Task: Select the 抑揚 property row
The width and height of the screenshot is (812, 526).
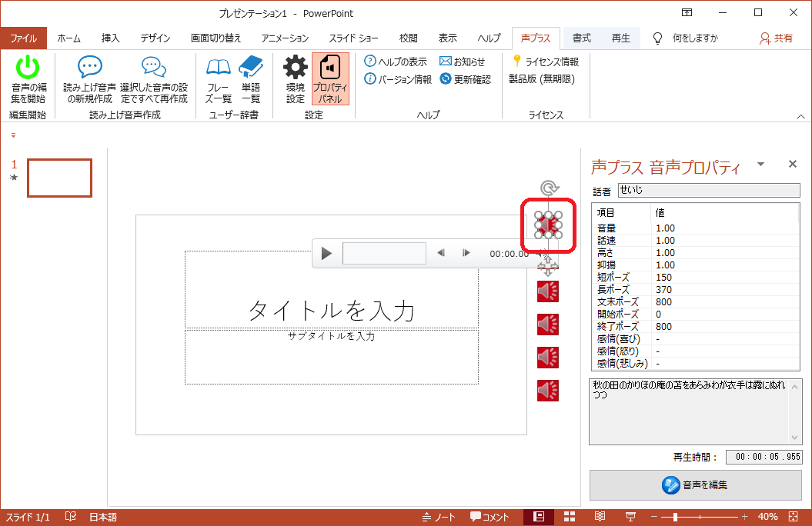Action: (696, 265)
